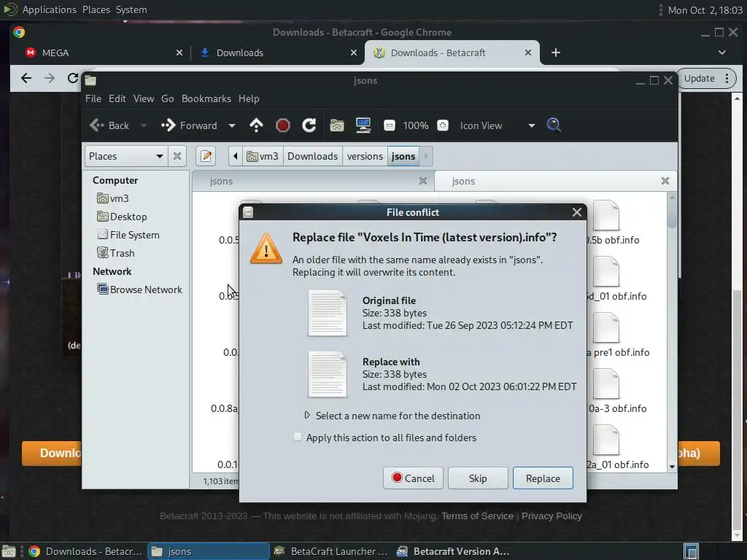Open Privacy Policy link
The height and width of the screenshot is (560, 747).
(x=551, y=516)
